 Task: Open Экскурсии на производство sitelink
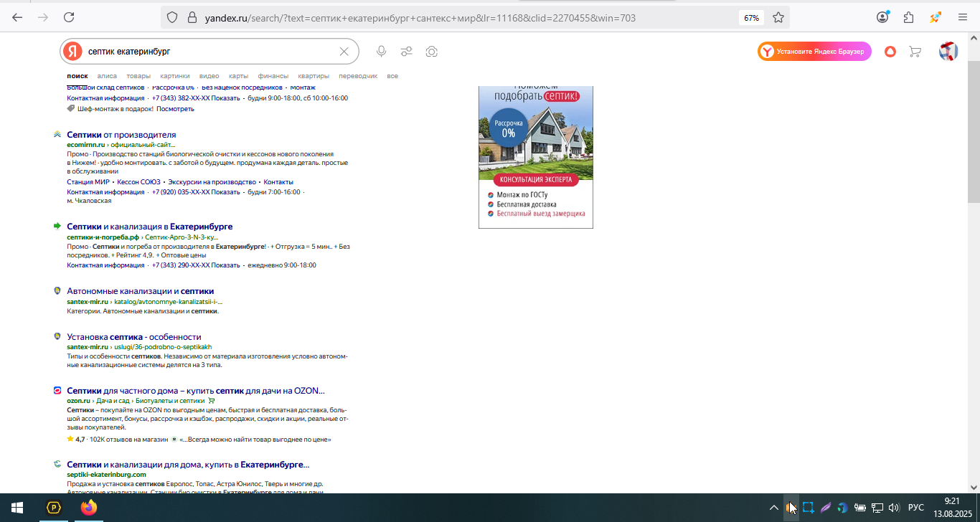(x=212, y=182)
